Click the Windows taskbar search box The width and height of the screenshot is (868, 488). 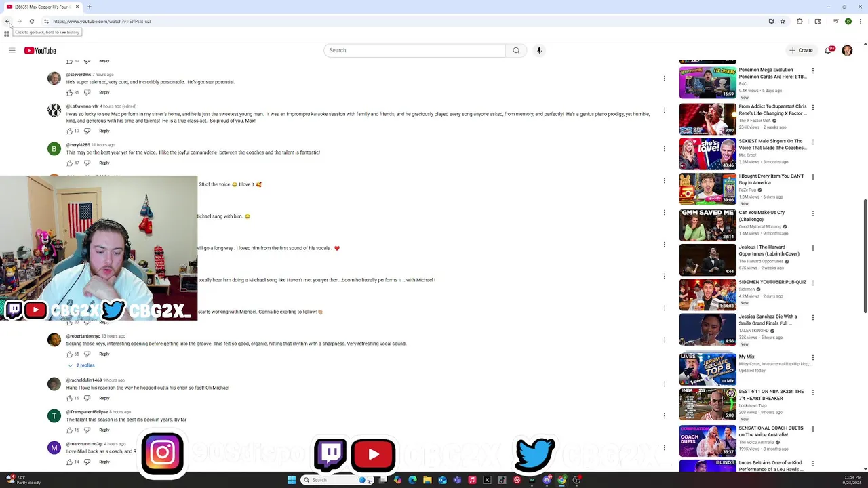point(337,480)
